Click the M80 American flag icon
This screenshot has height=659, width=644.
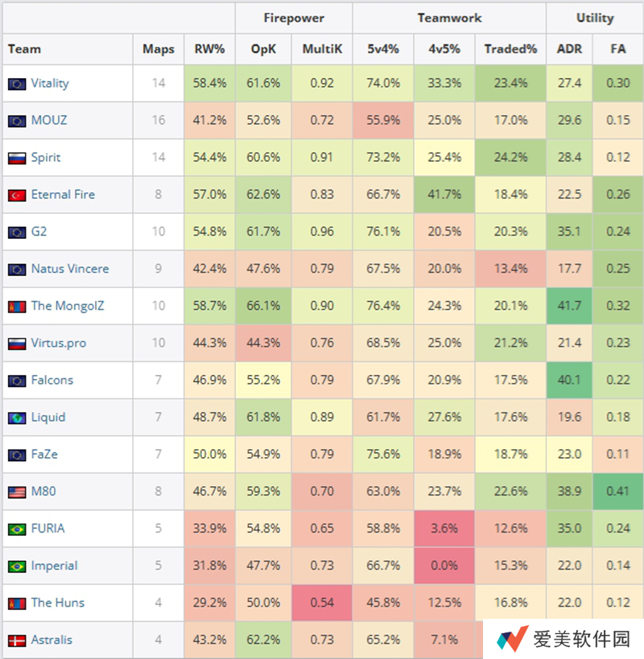pyautogui.click(x=17, y=492)
